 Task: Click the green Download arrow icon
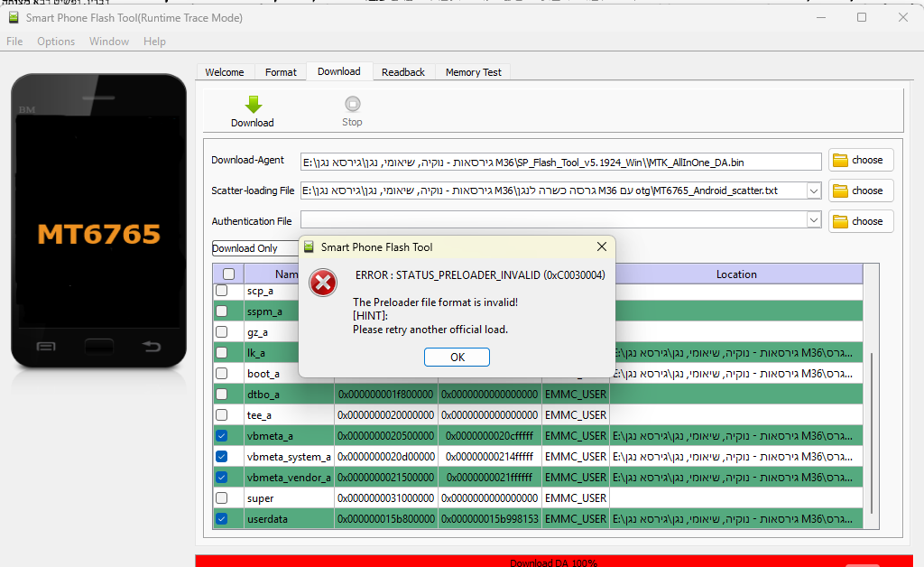coord(253,105)
